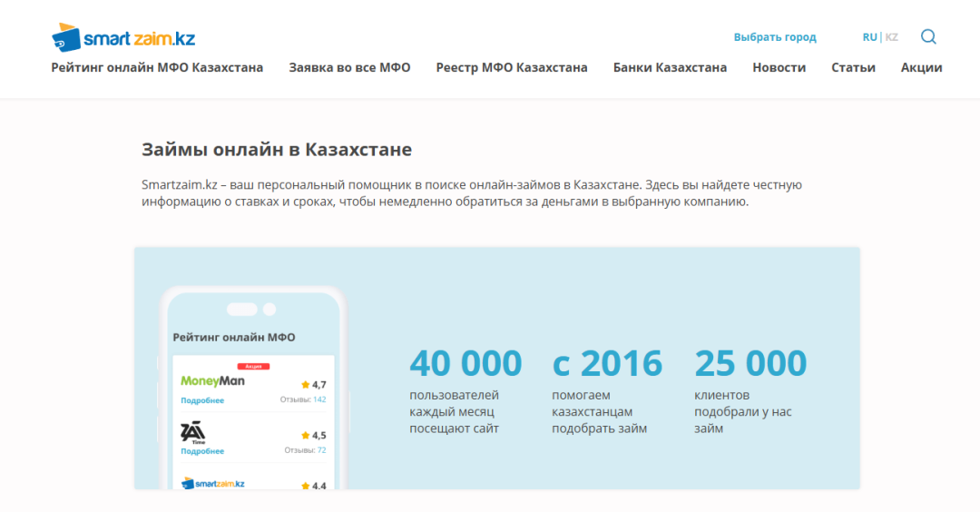Viewport: 980px width, 512px height.
Task: Click the с 2016 statistic text
Action: tap(607, 363)
